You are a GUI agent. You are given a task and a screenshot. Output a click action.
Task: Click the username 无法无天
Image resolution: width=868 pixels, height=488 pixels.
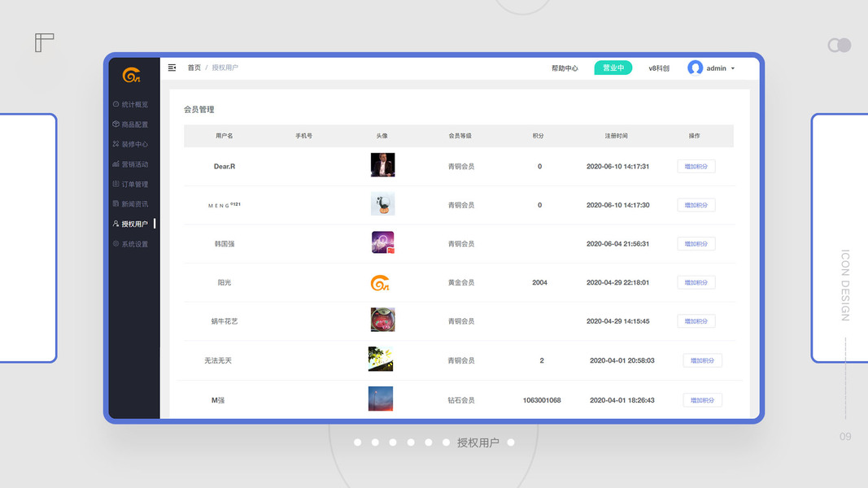[x=218, y=361]
